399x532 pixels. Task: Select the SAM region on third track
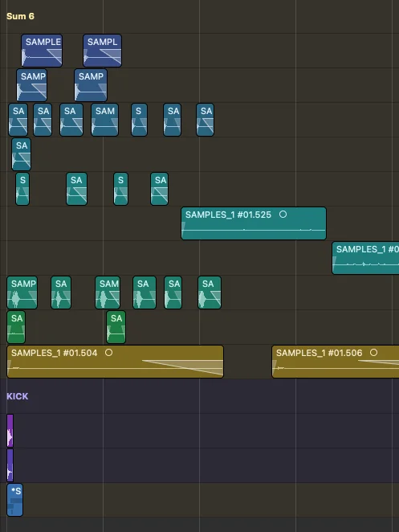coord(104,120)
